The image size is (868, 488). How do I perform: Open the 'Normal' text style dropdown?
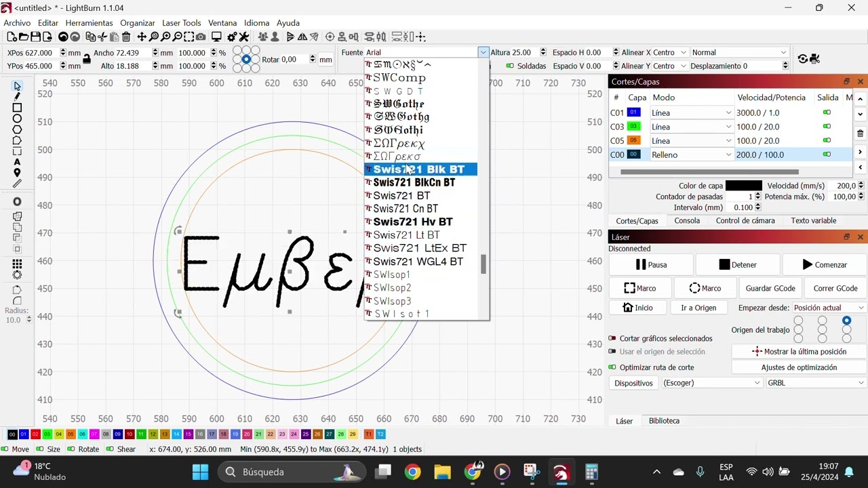(739, 52)
